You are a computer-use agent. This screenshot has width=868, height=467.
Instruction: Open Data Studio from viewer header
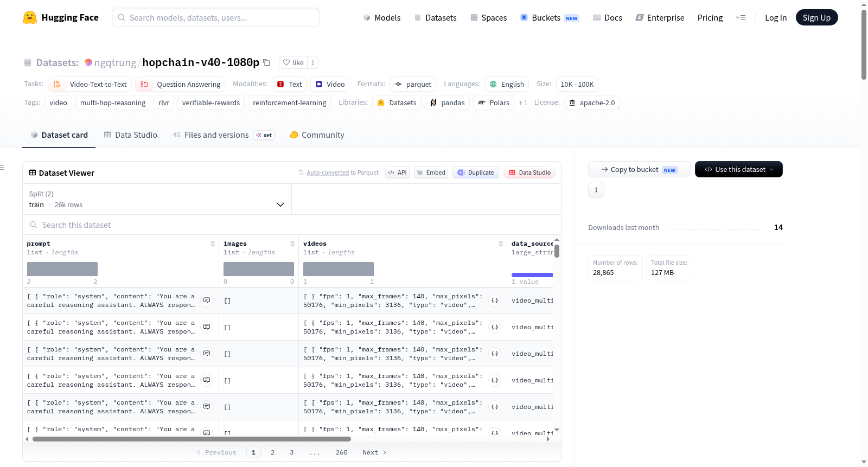click(x=529, y=172)
